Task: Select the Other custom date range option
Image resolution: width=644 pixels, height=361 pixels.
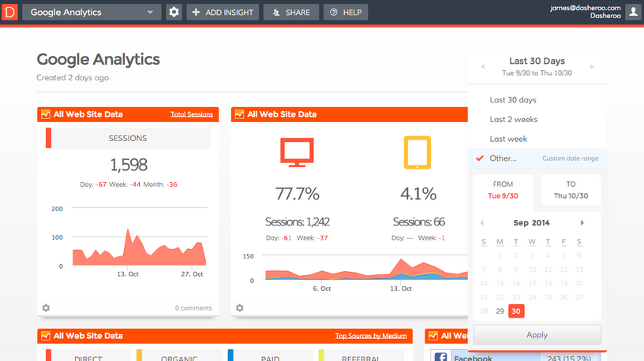Action: click(x=504, y=158)
